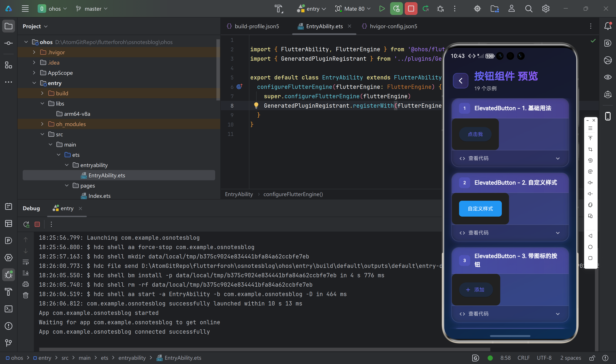Toggle scroll to end in Debug console
The image size is (616, 364).
(x=26, y=273)
